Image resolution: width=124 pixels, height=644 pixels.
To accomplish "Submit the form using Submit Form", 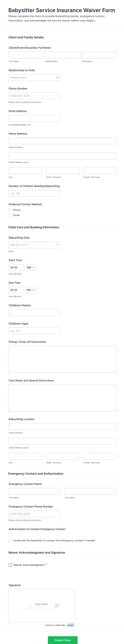I will click(x=63, y=640).
